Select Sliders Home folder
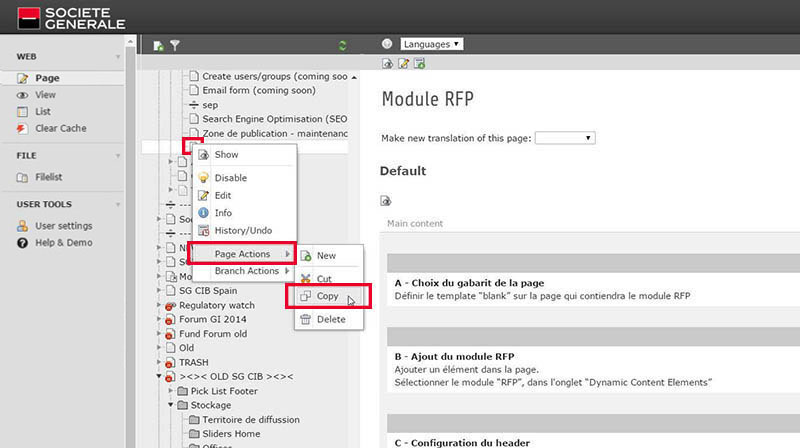Screen dimensions: 800x448 coord(231,434)
